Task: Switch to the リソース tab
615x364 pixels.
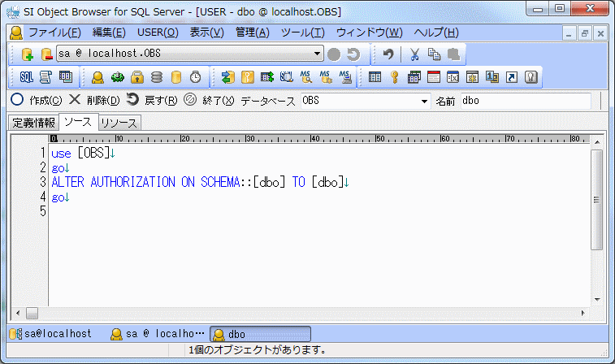Action: click(119, 123)
